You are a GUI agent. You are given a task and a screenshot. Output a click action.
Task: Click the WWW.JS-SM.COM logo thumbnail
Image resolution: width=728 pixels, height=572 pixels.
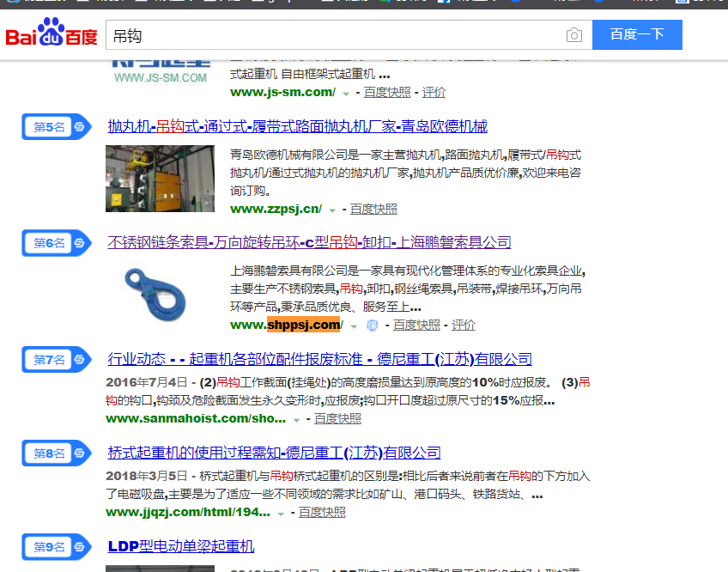coord(161,71)
